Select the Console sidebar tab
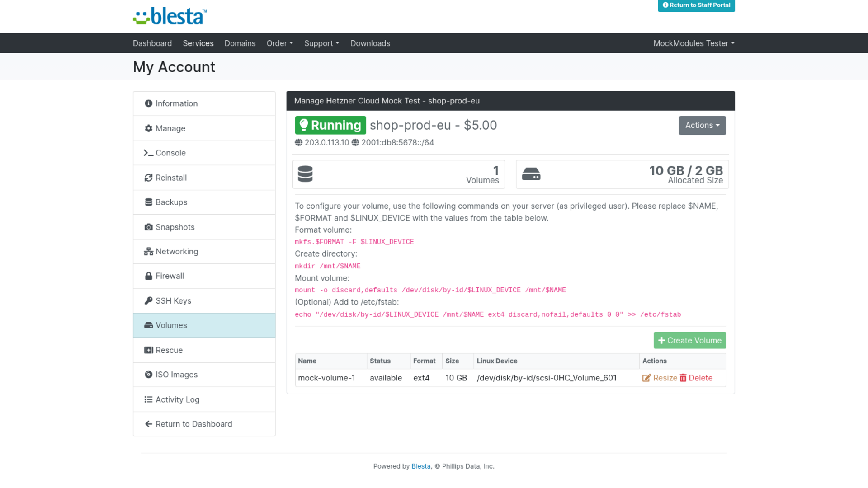 coord(204,153)
